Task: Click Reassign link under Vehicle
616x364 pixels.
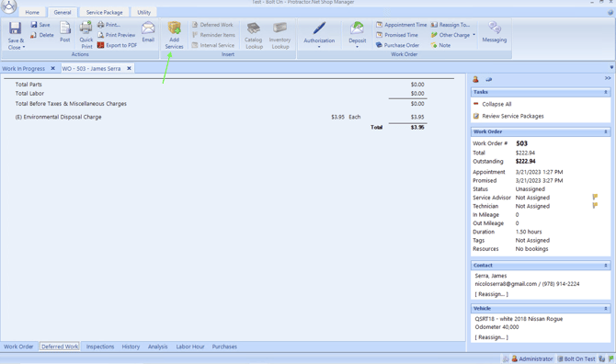Action: click(492, 337)
